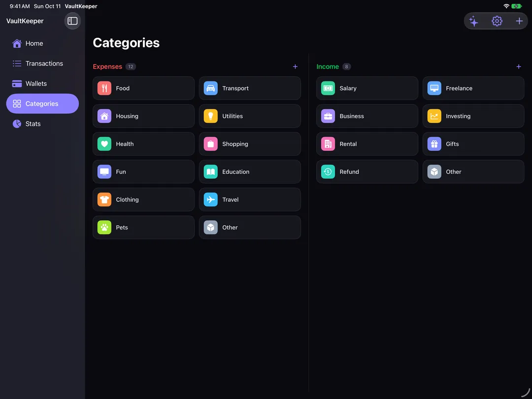Image resolution: width=532 pixels, height=399 pixels.
Task: Click the Investing chart icon
Action: click(x=434, y=116)
